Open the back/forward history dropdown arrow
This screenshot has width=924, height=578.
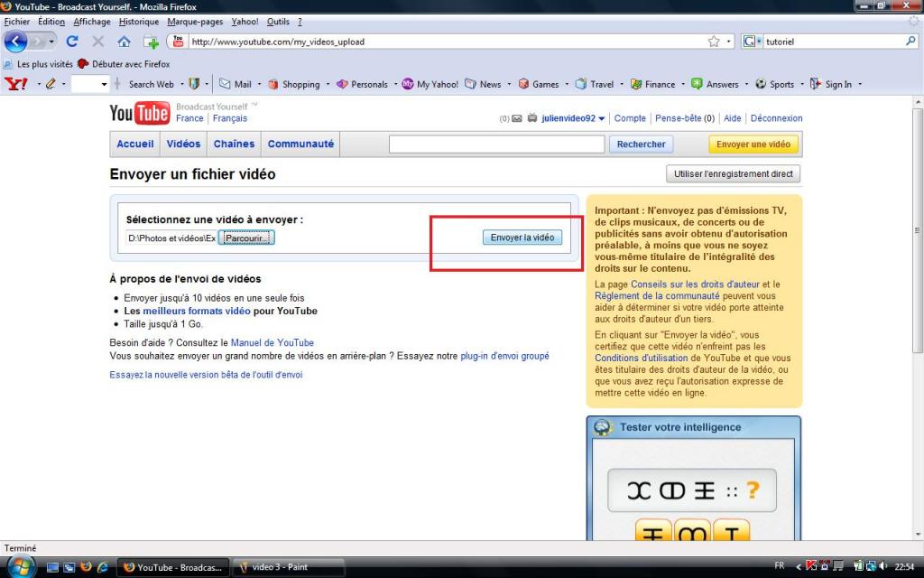[x=51, y=42]
